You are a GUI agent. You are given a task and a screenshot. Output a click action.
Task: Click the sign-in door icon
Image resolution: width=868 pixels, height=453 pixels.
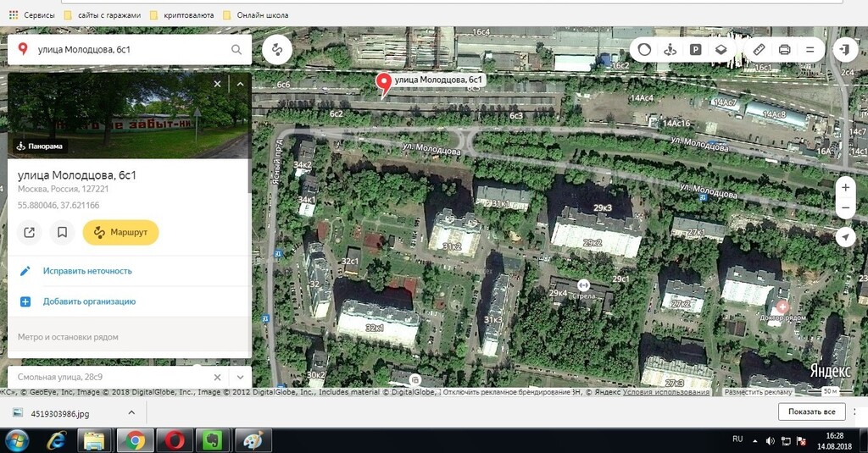click(x=845, y=50)
